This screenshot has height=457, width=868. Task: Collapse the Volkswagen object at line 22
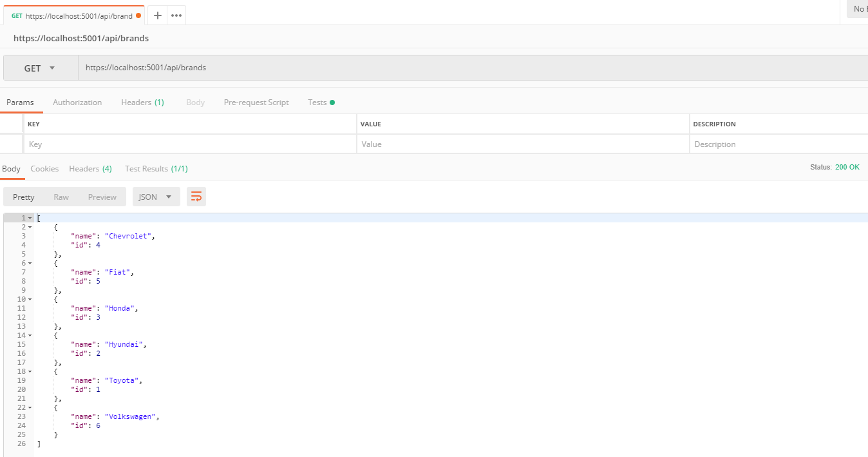[30, 407]
